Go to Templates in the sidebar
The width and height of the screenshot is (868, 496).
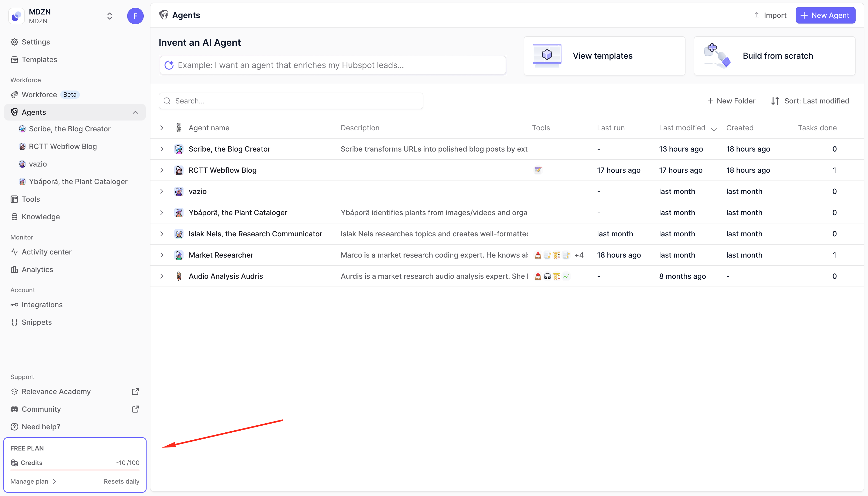74,59
